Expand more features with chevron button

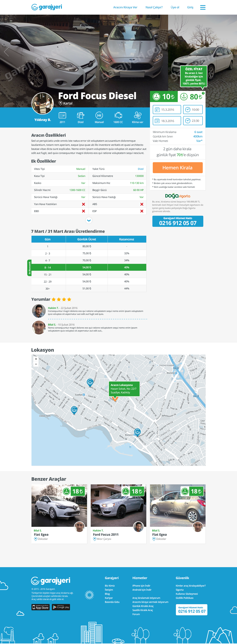pos(89,220)
